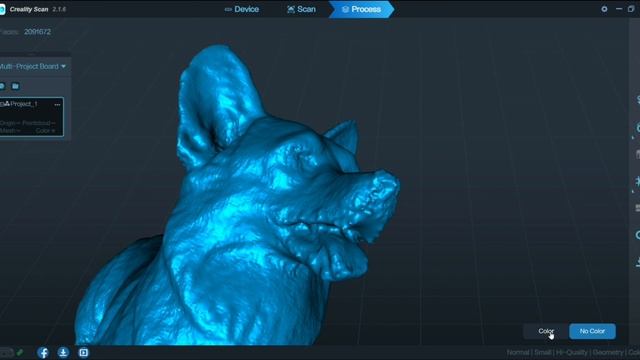Click the download icon in bottom bar
Viewport: 640px width, 360px height.
click(x=63, y=352)
